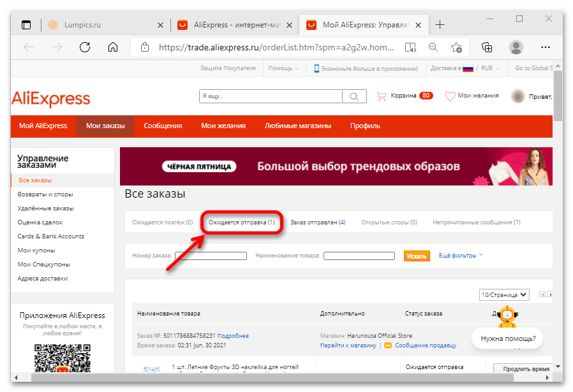The height and width of the screenshot is (392, 573).
Task: Expand Ещё фильтры options
Action: (461, 256)
